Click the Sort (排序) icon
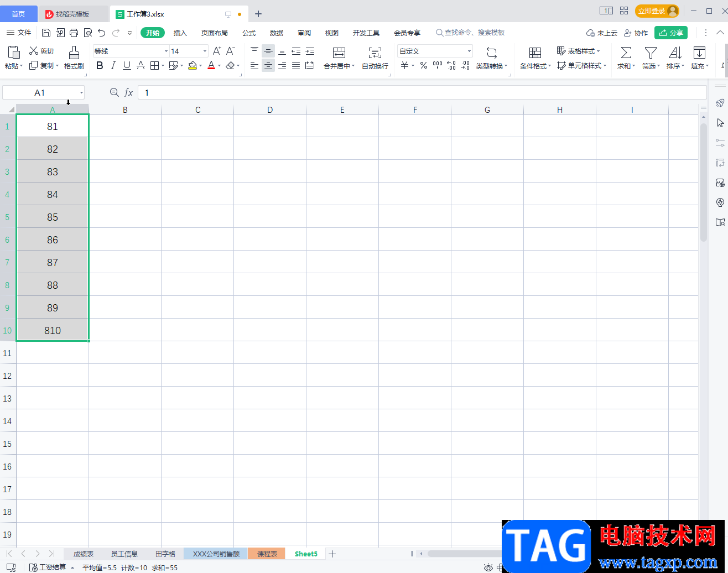728x573 pixels. tap(675, 53)
